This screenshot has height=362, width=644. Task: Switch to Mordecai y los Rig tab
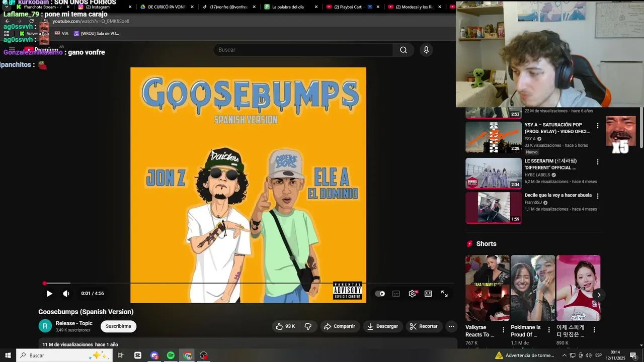click(414, 7)
